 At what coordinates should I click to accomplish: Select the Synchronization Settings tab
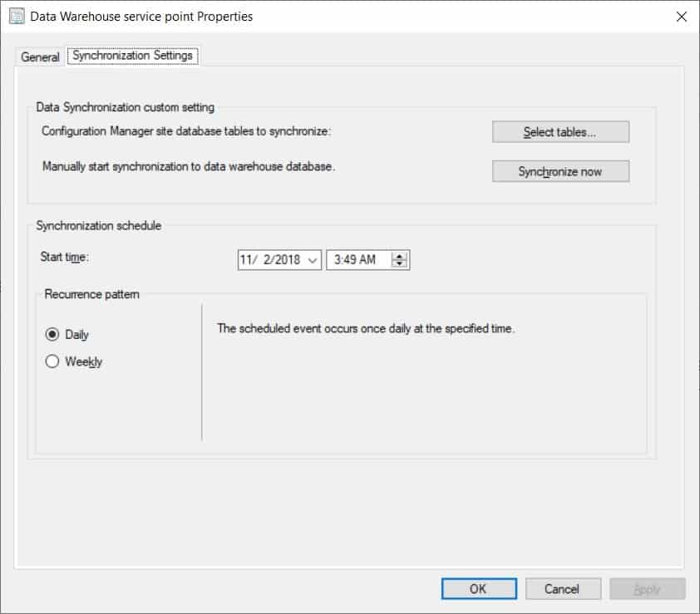click(x=132, y=56)
